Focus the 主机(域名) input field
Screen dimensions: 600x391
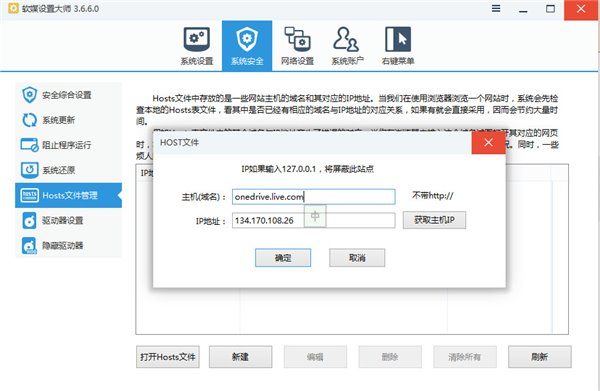coord(313,197)
